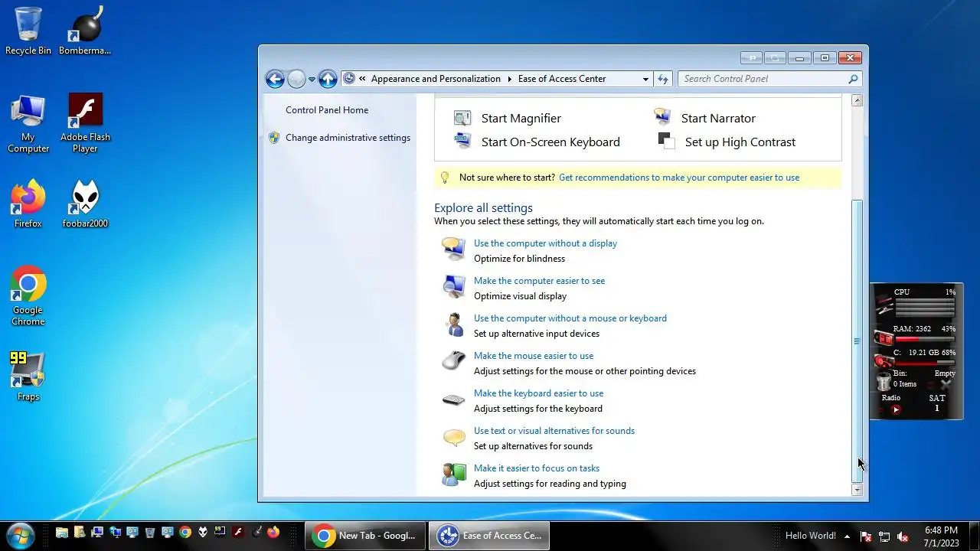
Task: Click the Windows Start orb
Action: pos(20,536)
